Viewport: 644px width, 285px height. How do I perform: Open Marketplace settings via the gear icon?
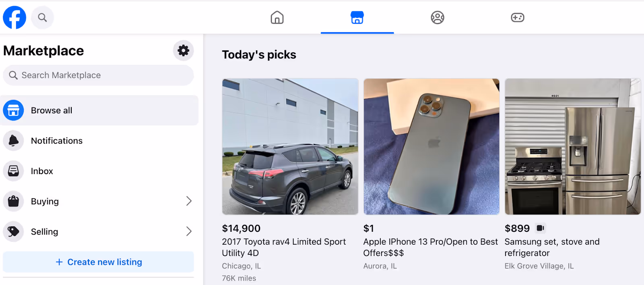pyautogui.click(x=183, y=50)
